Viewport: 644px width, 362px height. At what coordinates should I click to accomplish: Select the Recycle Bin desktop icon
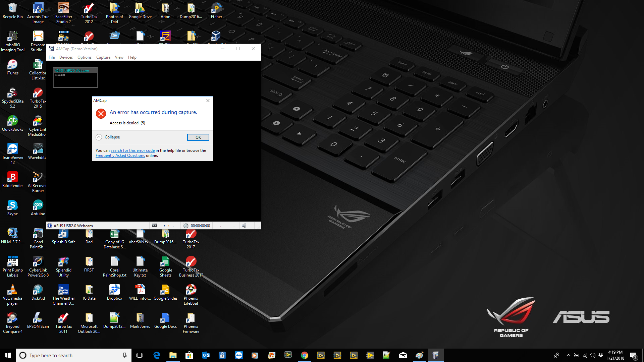click(x=13, y=11)
